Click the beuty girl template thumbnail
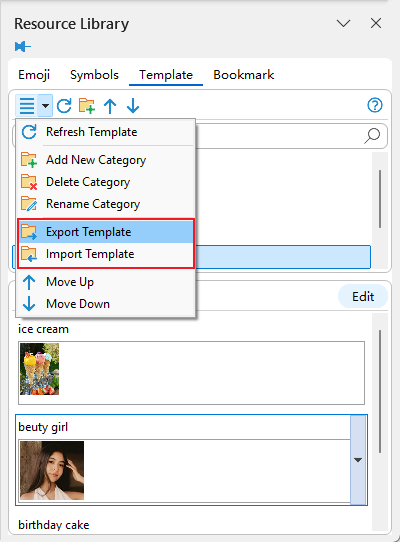Image resolution: width=400 pixels, height=542 pixels. 52,470
